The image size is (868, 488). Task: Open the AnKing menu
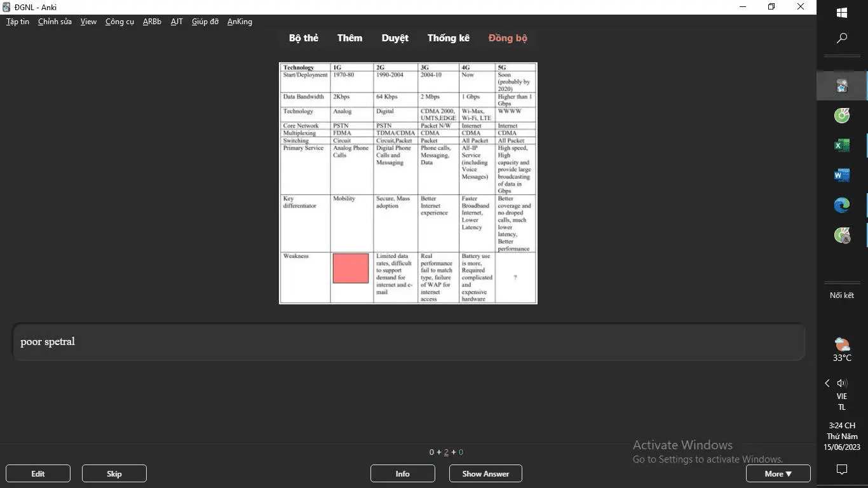click(240, 22)
